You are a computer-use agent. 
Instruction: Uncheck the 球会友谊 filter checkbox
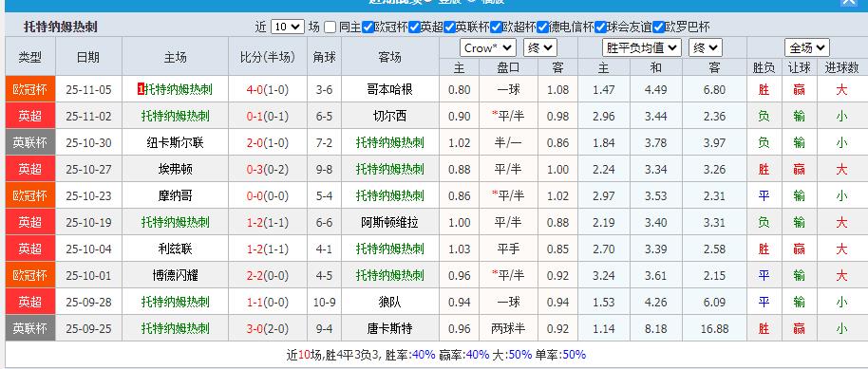pyautogui.click(x=600, y=28)
